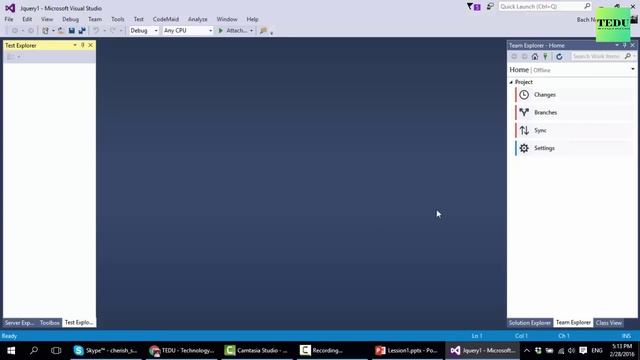Select the Team Explorer tab
The image size is (640, 360).
pyautogui.click(x=573, y=323)
